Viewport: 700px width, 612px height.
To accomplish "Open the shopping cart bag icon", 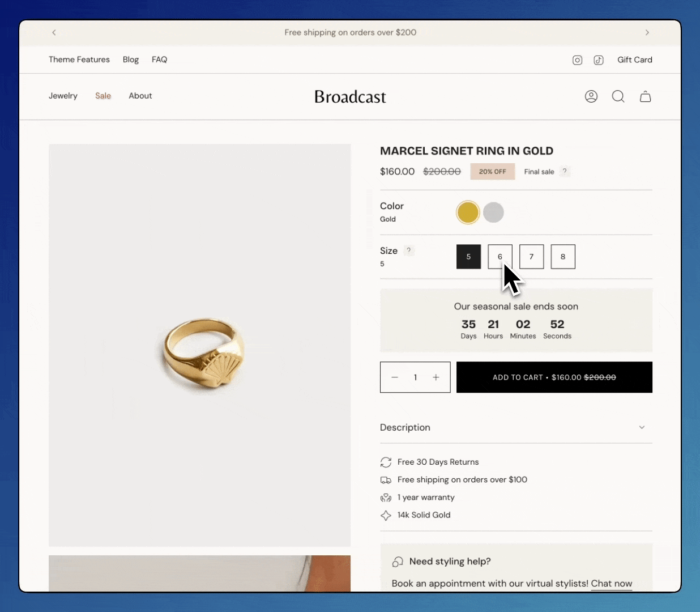I will 645,96.
